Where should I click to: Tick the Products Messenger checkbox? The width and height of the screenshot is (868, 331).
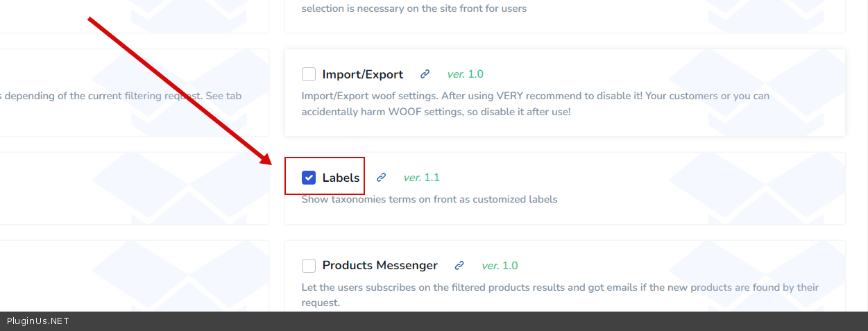point(309,266)
